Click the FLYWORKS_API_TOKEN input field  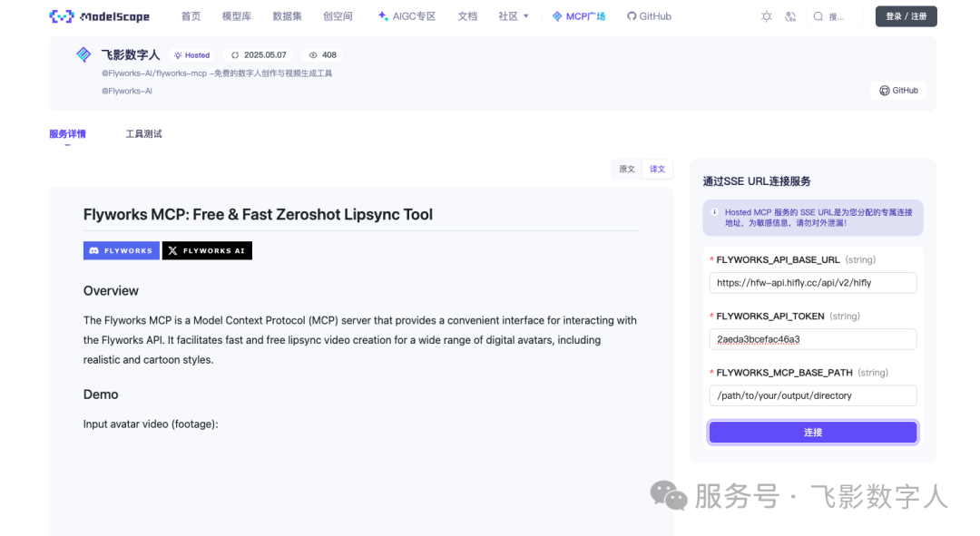(x=812, y=339)
